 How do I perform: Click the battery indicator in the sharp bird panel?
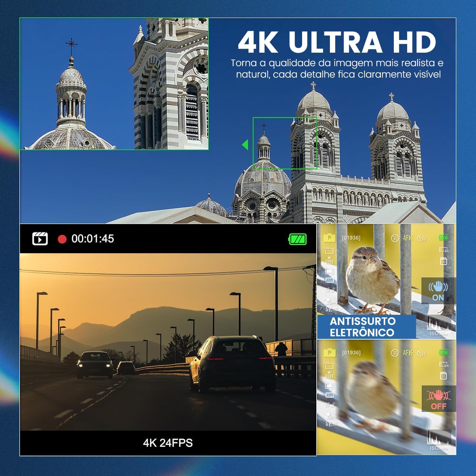click(x=444, y=237)
